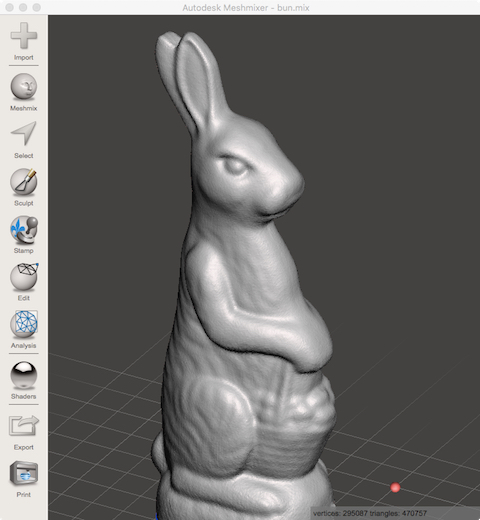
Task: Click the vertices and triangles status readout
Action: pos(370,513)
